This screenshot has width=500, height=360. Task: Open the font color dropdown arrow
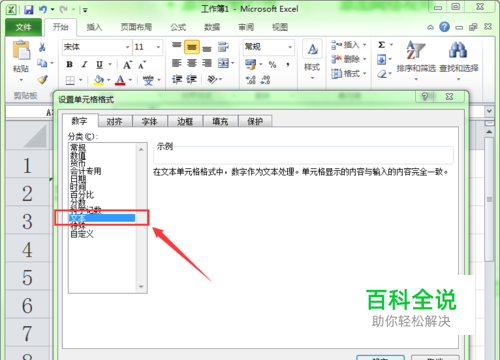point(130,80)
